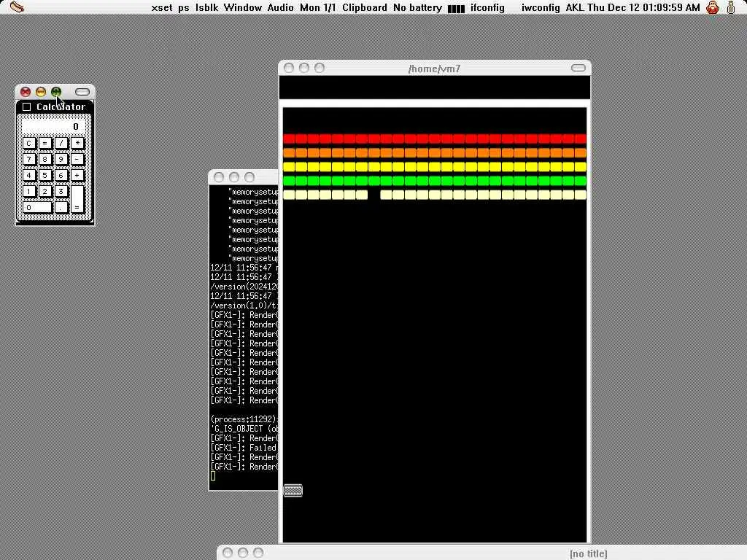Click the three-bar indicator icon
This screenshot has width=747, height=560.
(x=456, y=9)
